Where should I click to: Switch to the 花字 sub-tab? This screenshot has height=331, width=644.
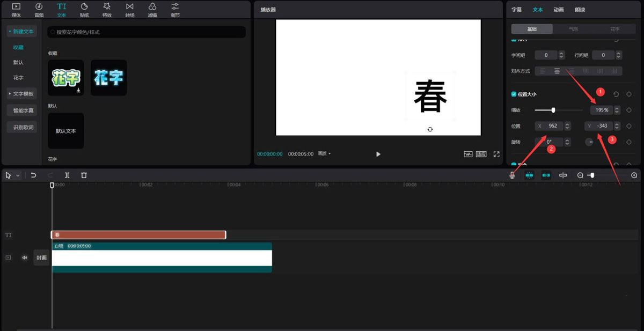point(616,28)
